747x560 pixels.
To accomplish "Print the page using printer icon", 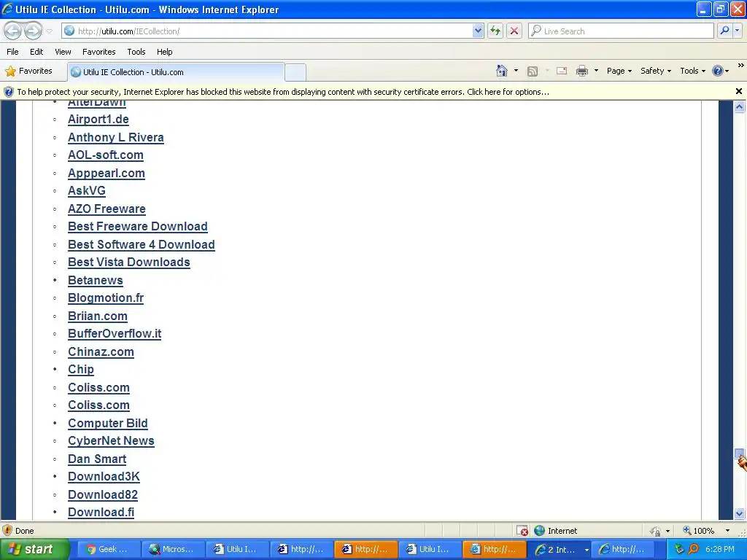I will coord(581,71).
